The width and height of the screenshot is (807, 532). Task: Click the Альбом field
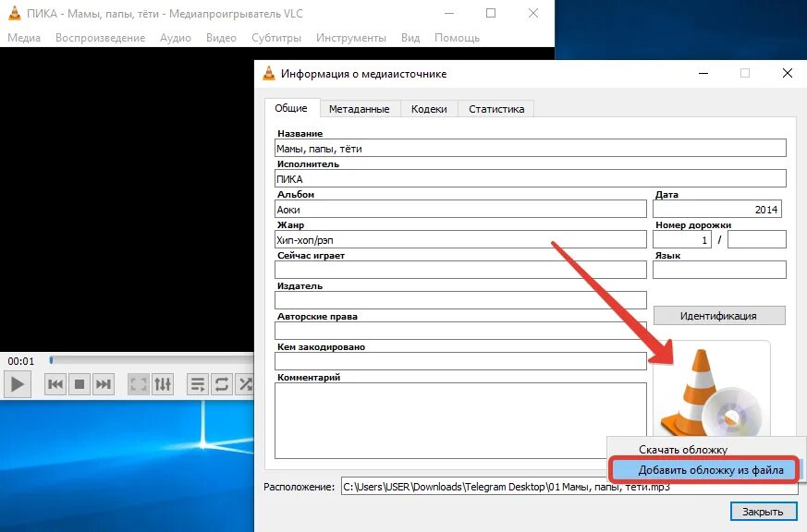(460, 210)
